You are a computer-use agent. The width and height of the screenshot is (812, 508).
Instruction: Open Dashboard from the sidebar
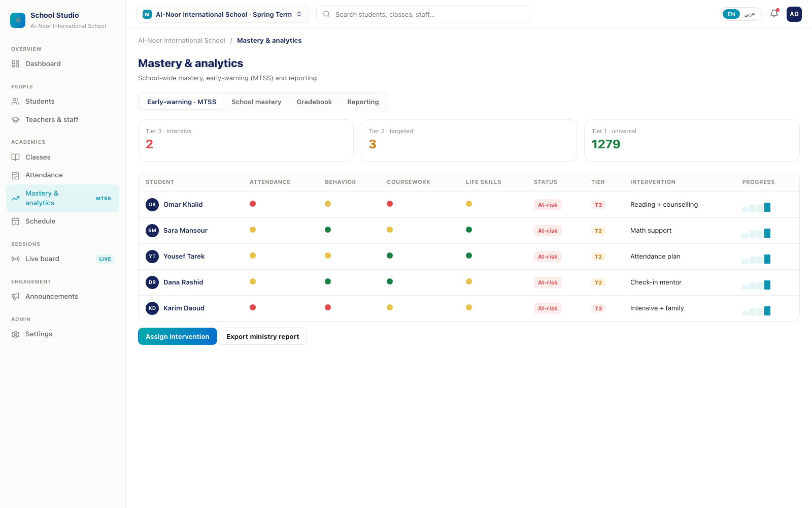click(62, 63)
